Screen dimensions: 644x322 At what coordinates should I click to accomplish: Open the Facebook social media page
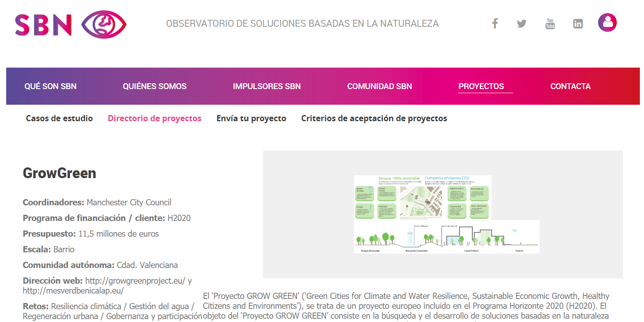tap(495, 24)
